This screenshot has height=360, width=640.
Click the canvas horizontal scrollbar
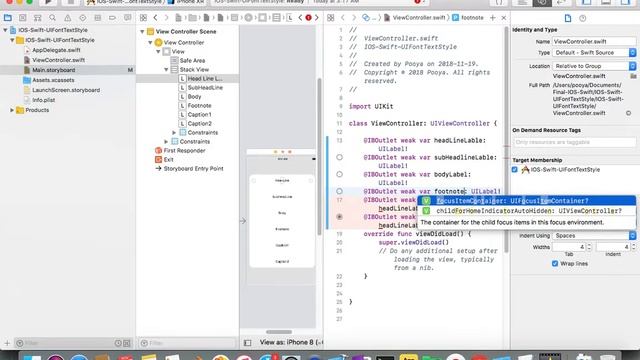click(x=279, y=332)
